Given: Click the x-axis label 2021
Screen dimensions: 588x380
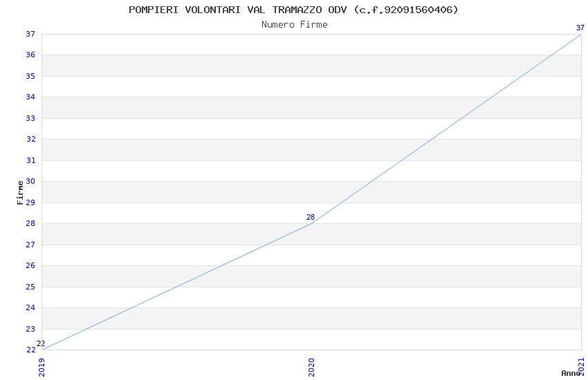Looking at the screenshot, I should click(x=581, y=366).
